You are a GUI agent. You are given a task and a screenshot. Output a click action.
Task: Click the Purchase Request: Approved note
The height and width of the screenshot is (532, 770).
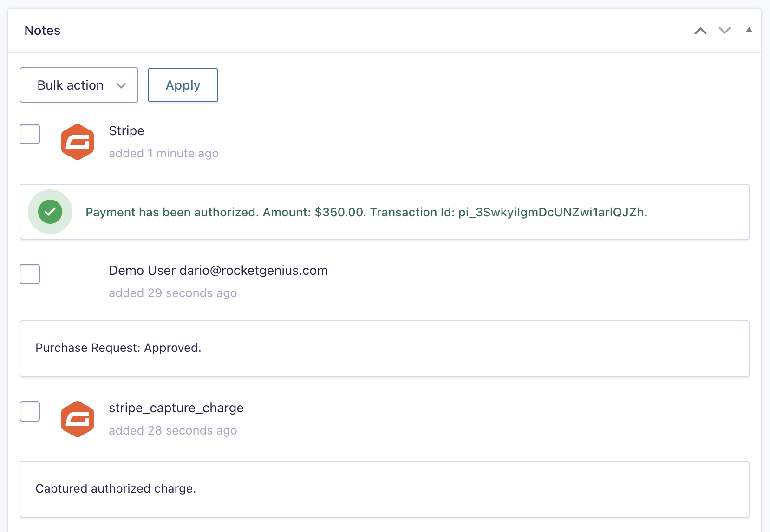tap(118, 348)
